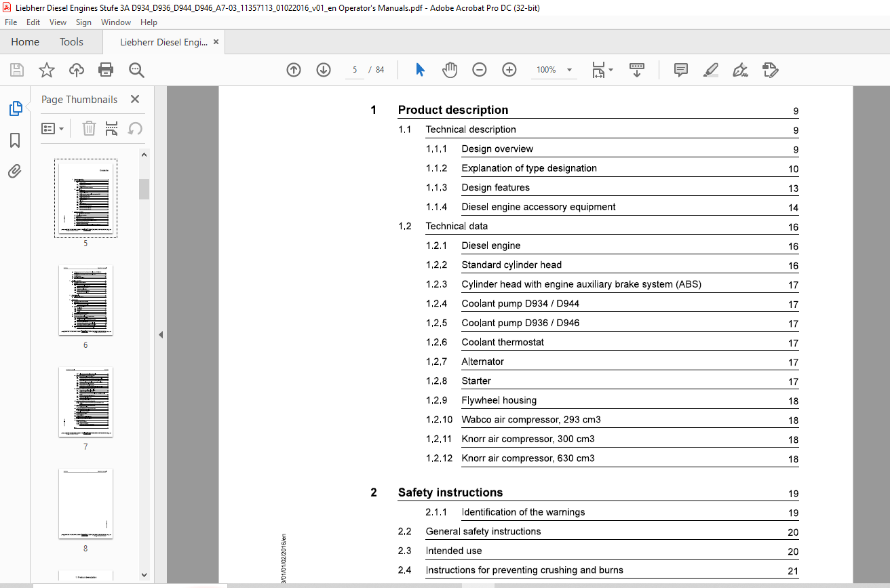Select the Liebherr Diesel Engi... document tab
Image resolution: width=890 pixels, height=588 pixels.
tap(163, 42)
